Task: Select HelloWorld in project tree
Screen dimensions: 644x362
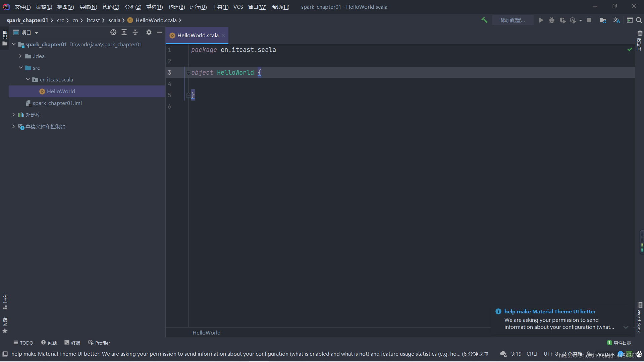Action: pos(61,91)
